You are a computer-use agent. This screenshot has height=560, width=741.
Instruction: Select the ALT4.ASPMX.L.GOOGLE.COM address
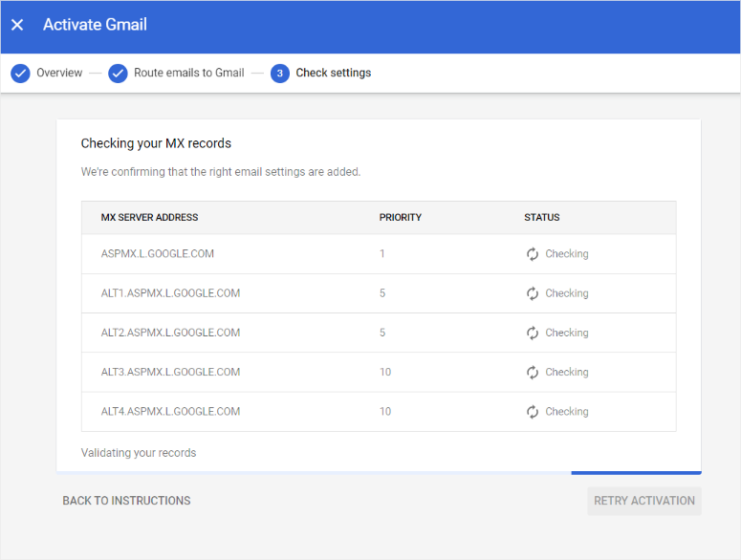(x=170, y=411)
